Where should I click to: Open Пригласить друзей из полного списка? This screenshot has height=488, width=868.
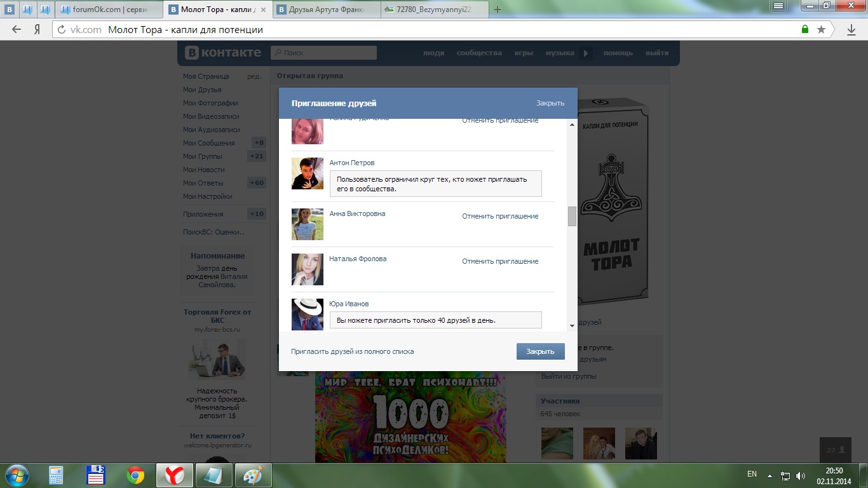[x=353, y=351]
